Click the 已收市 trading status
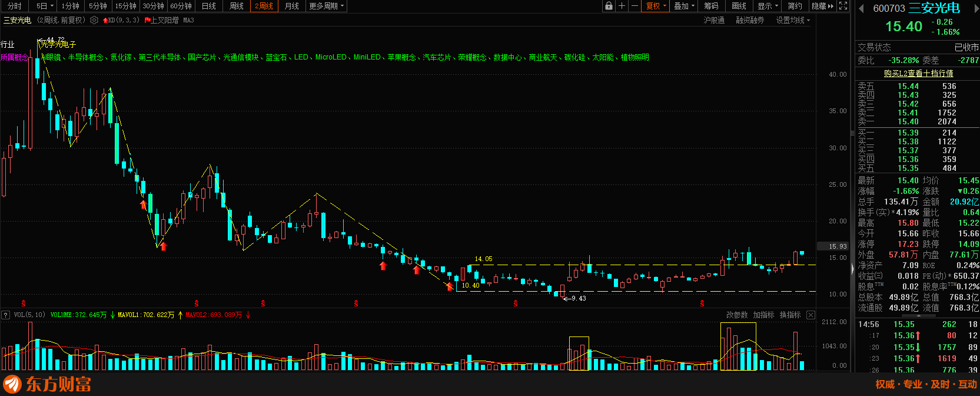 (x=966, y=47)
